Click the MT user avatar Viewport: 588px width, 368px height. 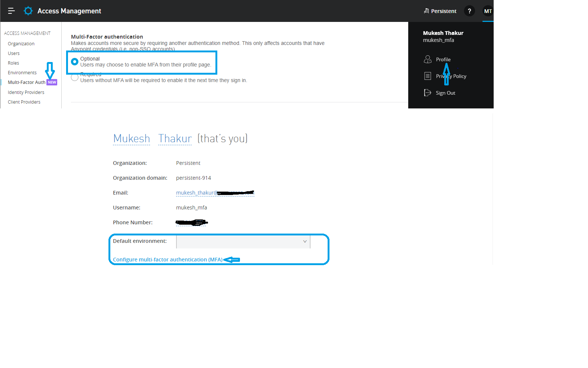[488, 11]
